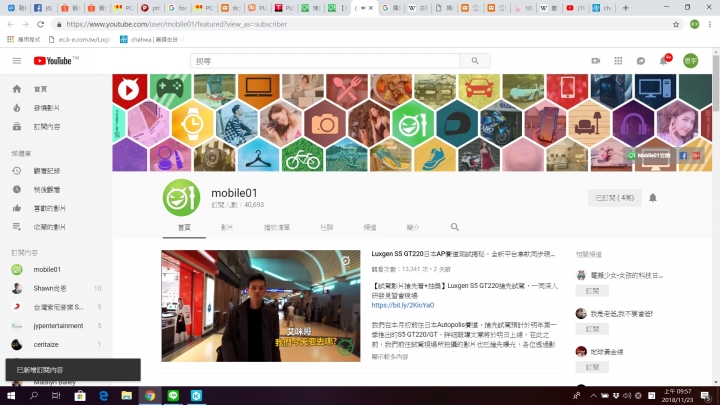Open the chahwa bookmark
The width and height of the screenshot is (720, 405).
coord(151,39)
